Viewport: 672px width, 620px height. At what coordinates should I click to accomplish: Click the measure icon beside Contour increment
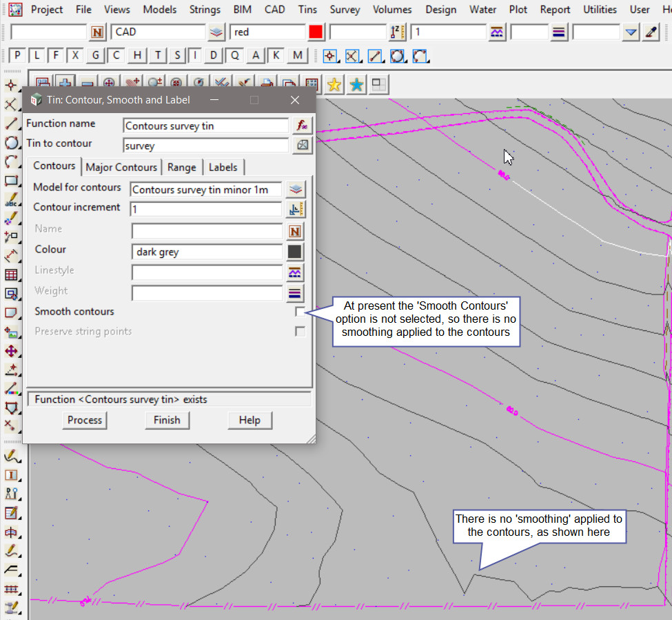click(295, 209)
